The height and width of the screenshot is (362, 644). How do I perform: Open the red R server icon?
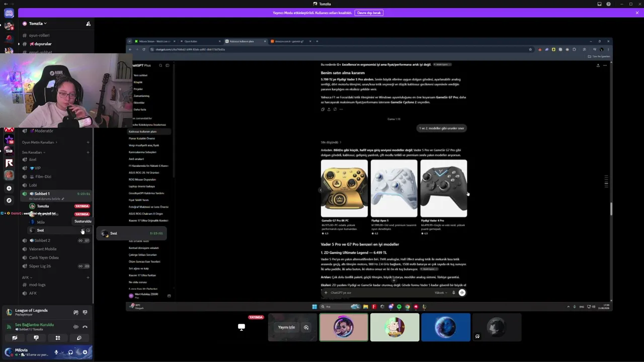[x=9, y=162]
